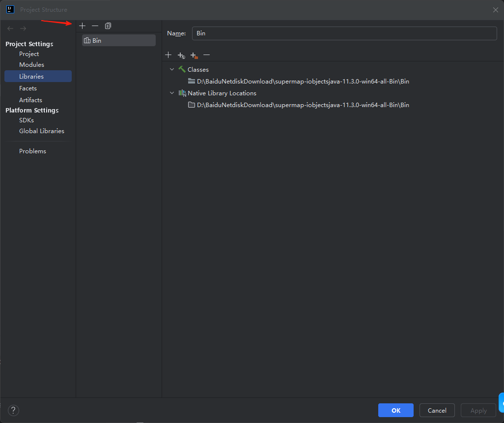Dismiss the dialog with Cancel
Image resolution: width=504 pixels, height=423 pixels.
pos(437,410)
